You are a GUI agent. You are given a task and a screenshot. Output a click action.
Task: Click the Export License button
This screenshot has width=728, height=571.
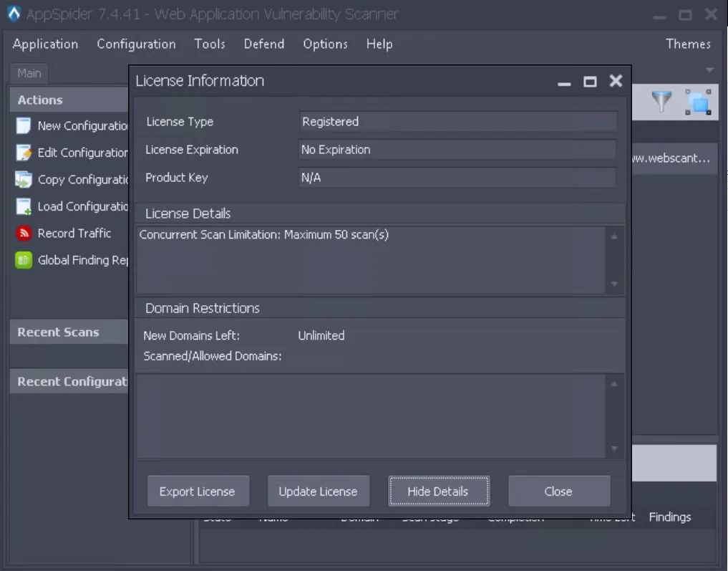[x=198, y=491]
